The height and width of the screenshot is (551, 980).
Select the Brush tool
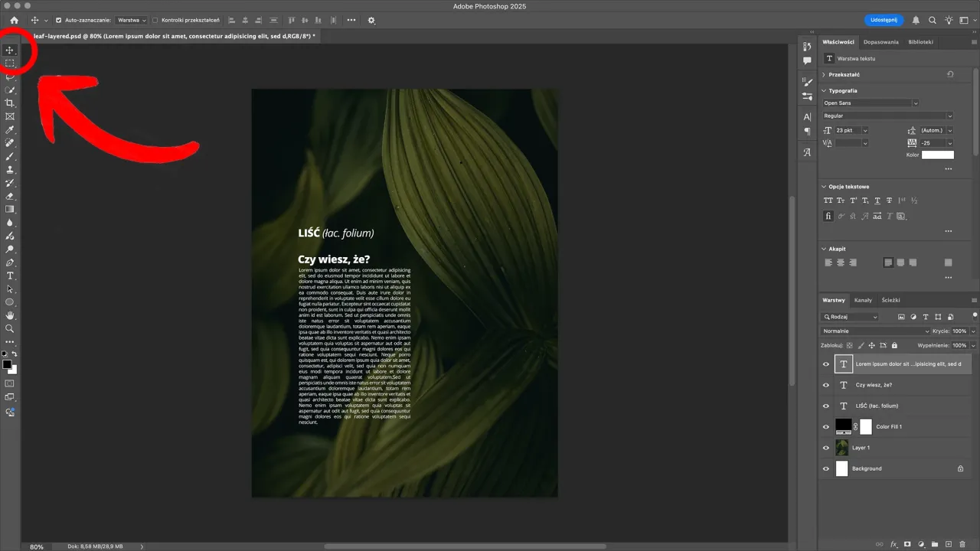tap(10, 157)
